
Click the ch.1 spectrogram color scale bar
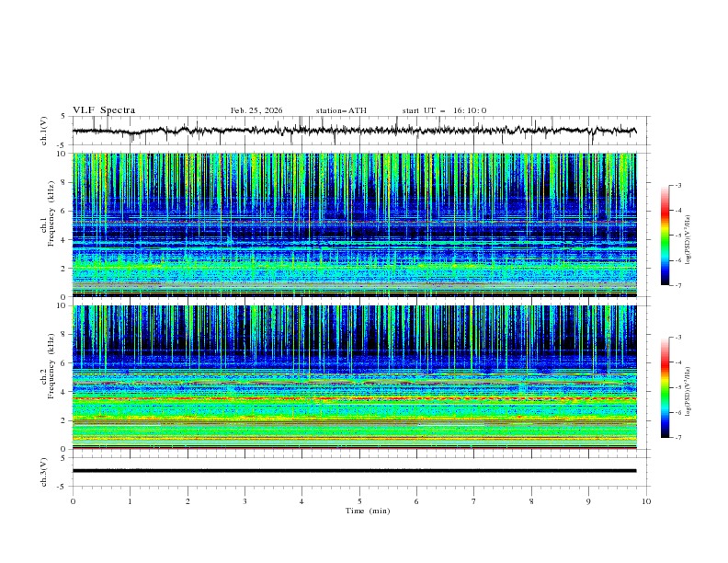[x=665, y=236]
